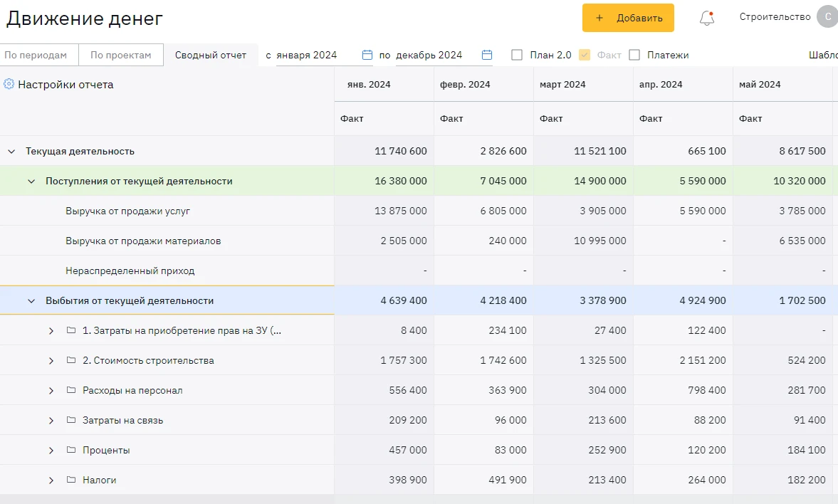This screenshot has width=838, height=504.
Task: Open the end date calendar icon
Action: pos(487,55)
